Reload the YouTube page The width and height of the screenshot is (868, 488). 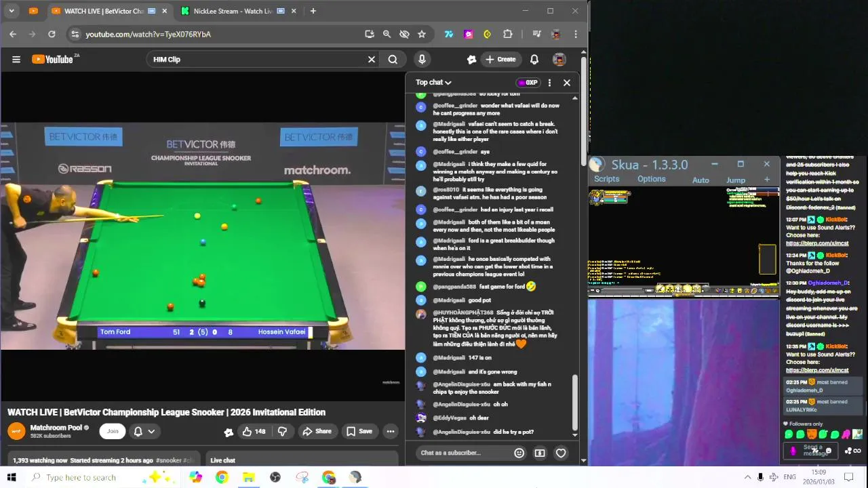point(52,34)
